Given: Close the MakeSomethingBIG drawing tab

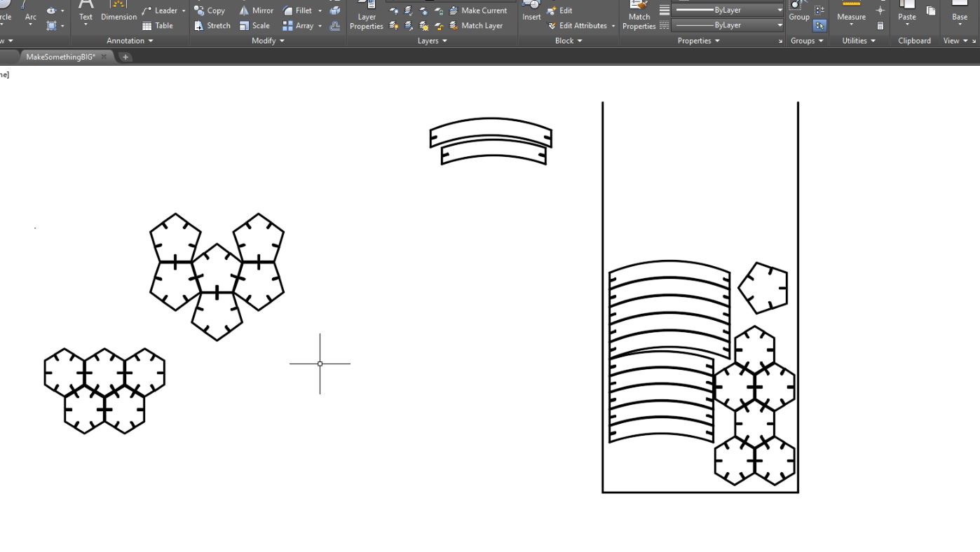Looking at the screenshot, I should [104, 57].
